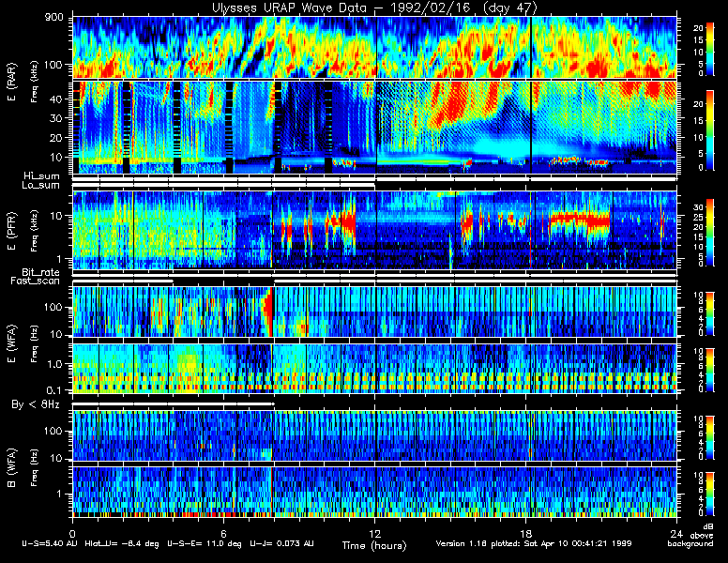Click the E (RAR) 10-40 kHz spectrogram panel
The image size is (728, 563).
[374, 128]
